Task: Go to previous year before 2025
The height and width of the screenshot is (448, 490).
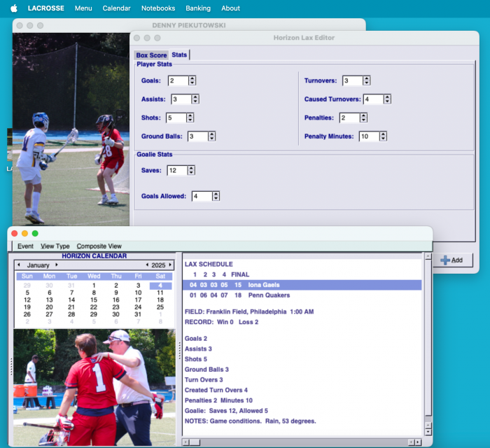Action: coord(147,265)
